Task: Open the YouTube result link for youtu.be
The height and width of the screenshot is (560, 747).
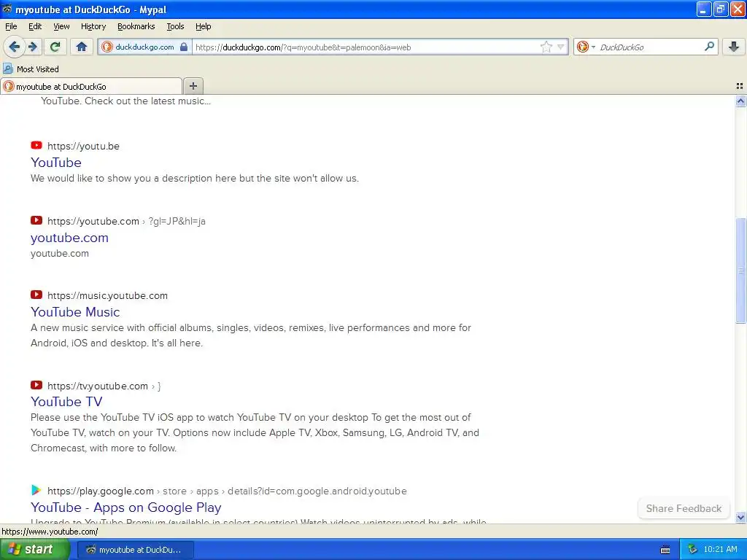Action: point(55,163)
